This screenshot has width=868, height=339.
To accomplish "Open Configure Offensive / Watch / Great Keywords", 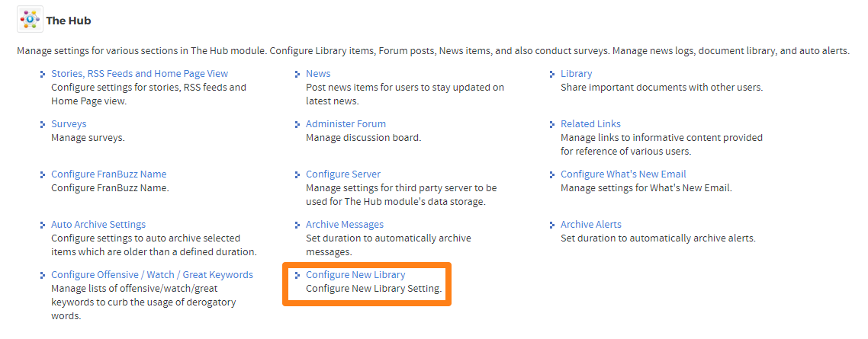I will (153, 275).
